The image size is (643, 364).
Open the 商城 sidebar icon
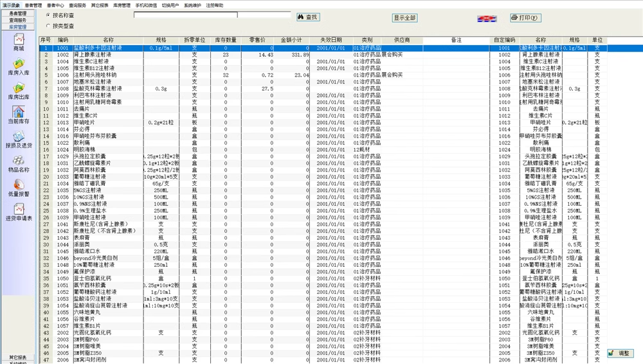point(19,42)
